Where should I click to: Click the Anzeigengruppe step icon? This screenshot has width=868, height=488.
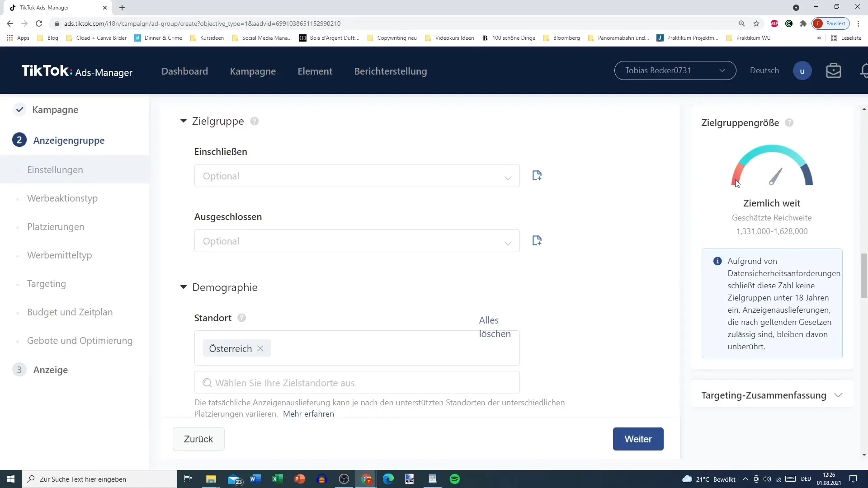[19, 140]
